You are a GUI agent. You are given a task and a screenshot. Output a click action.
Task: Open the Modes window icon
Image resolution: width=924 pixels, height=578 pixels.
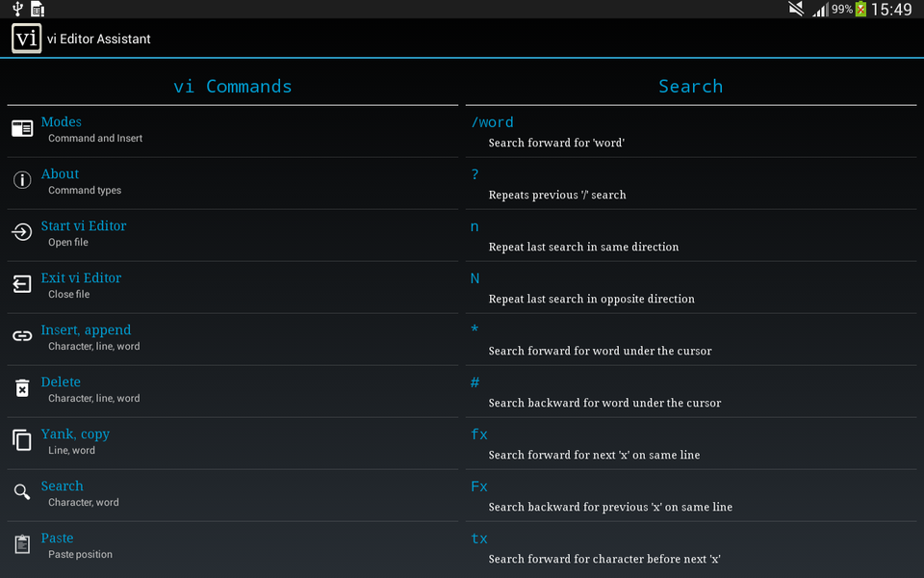click(22, 128)
